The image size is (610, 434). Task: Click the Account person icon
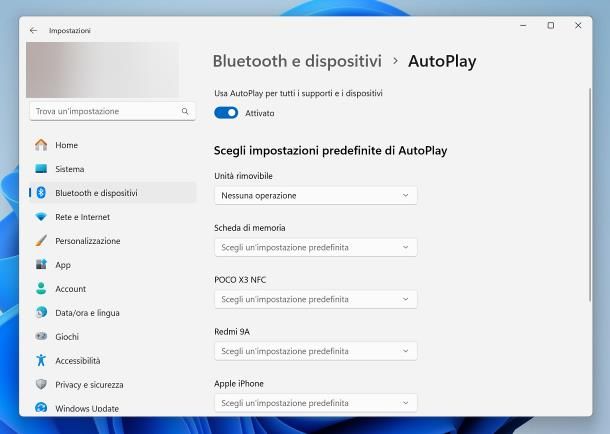tap(41, 289)
